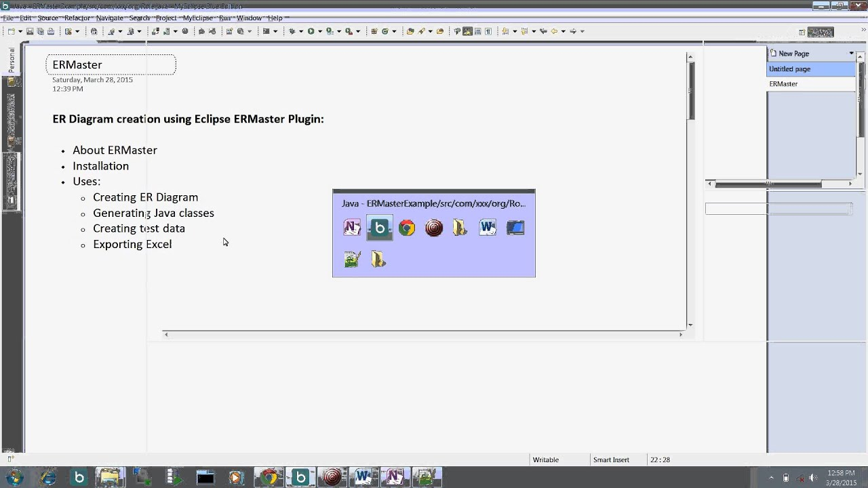Click the 'About ERMaster' bullet text
Screen dimensions: 868x488
point(115,150)
